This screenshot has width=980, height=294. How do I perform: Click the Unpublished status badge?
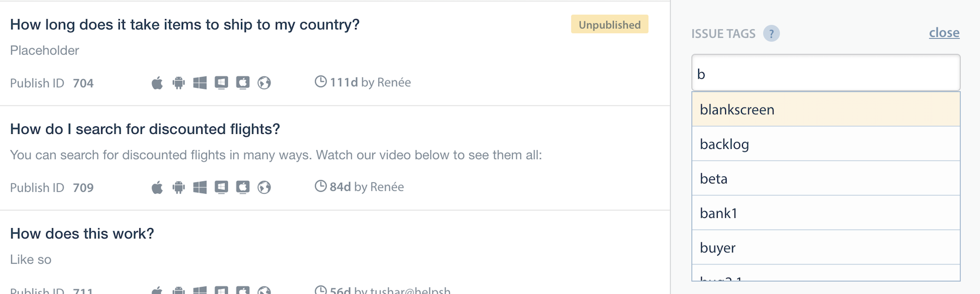pos(609,25)
